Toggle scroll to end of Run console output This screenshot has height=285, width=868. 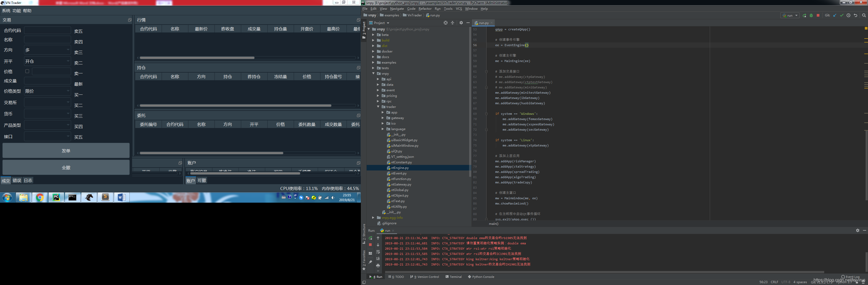pos(378,259)
